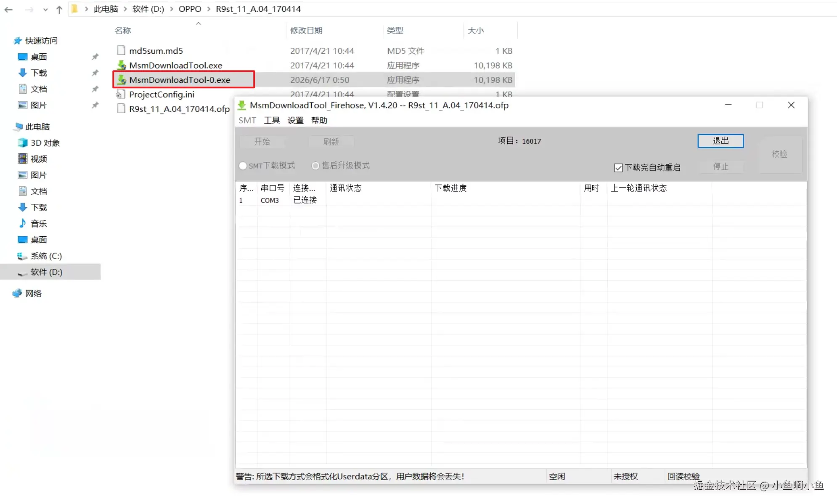
Task: Click the Explorer forward arrow
Action: point(29,9)
